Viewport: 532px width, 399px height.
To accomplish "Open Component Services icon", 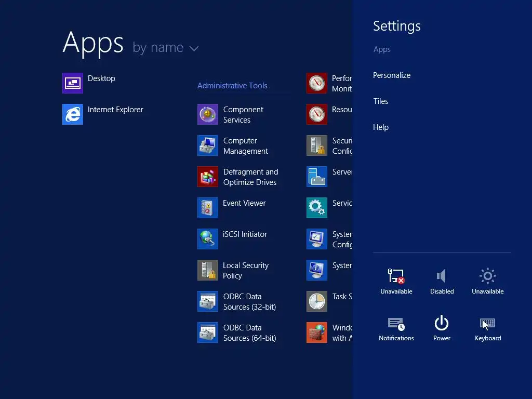I will pos(208,114).
